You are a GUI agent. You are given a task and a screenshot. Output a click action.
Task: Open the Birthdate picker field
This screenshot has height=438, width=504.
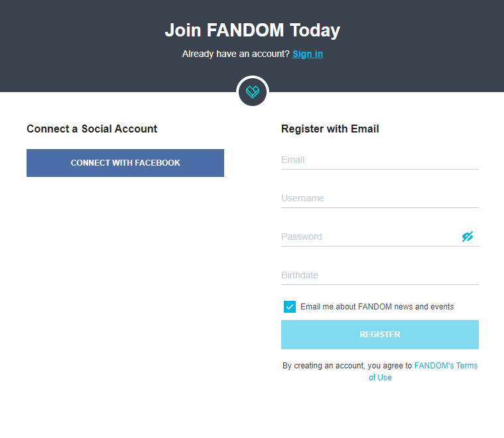(379, 275)
